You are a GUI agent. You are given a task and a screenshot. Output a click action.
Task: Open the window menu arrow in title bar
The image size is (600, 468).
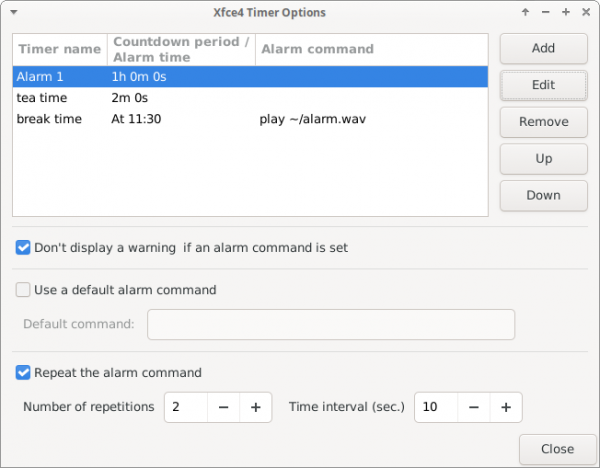coord(14,12)
